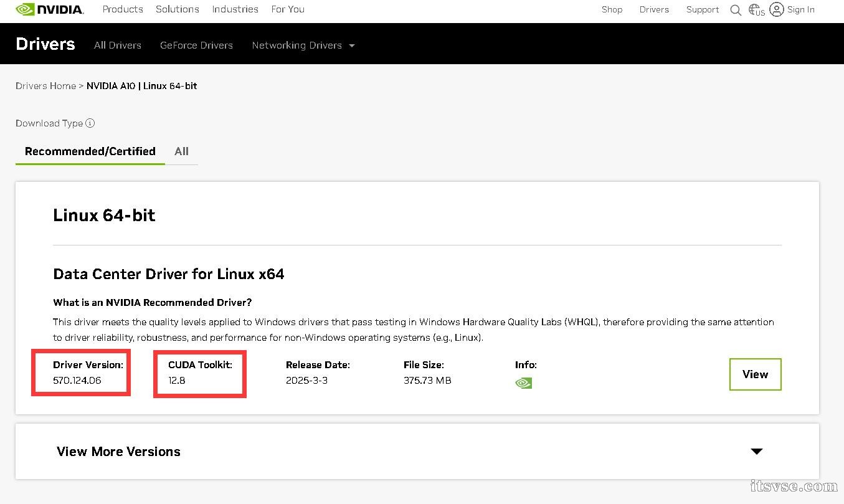
Task: Open the Industries menu
Action: (x=235, y=9)
